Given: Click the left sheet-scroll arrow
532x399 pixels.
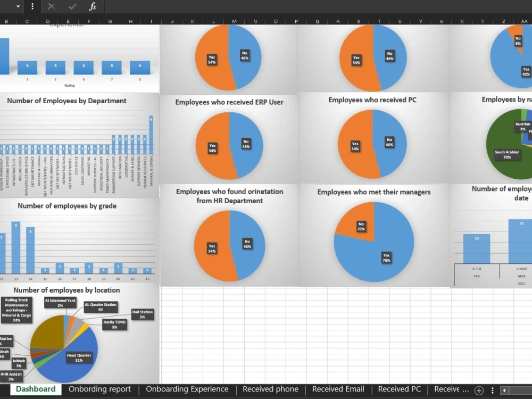Looking at the screenshot, I should (504, 389).
